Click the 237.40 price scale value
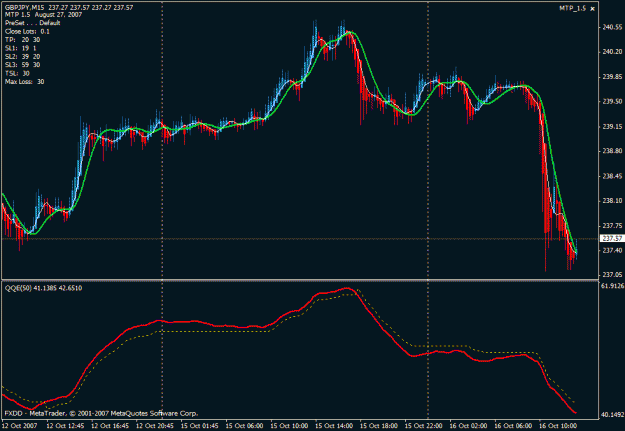 (613, 250)
